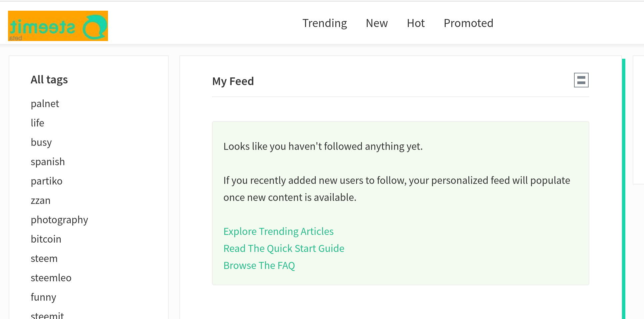Click the mirrored Steemit logo
This screenshot has height=319, width=644.
(58, 26)
